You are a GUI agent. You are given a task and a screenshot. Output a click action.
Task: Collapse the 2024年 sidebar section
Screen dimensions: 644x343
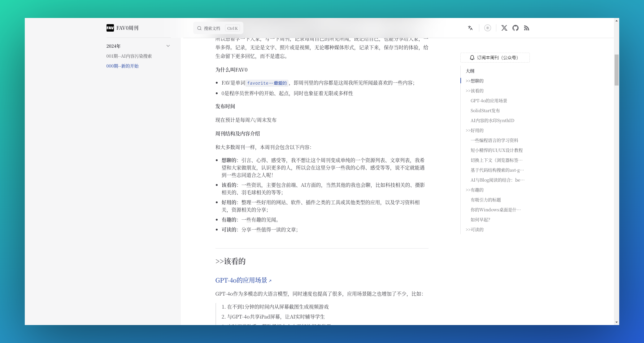(x=168, y=46)
